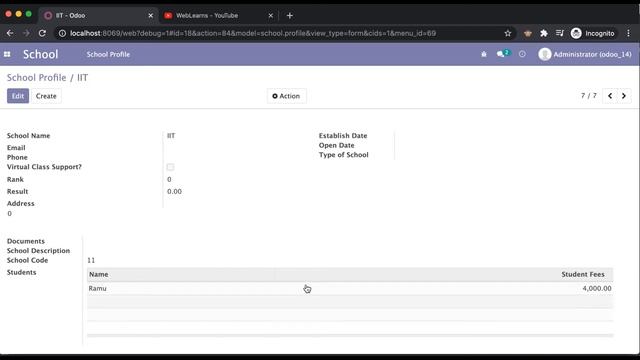Go to the next record arrow

pyautogui.click(x=624, y=96)
